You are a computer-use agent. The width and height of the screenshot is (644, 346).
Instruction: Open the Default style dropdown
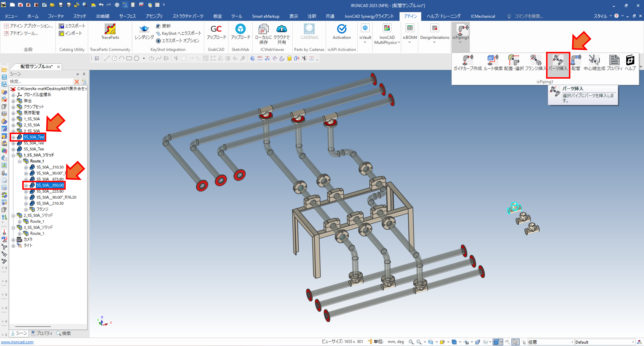(x=633, y=342)
